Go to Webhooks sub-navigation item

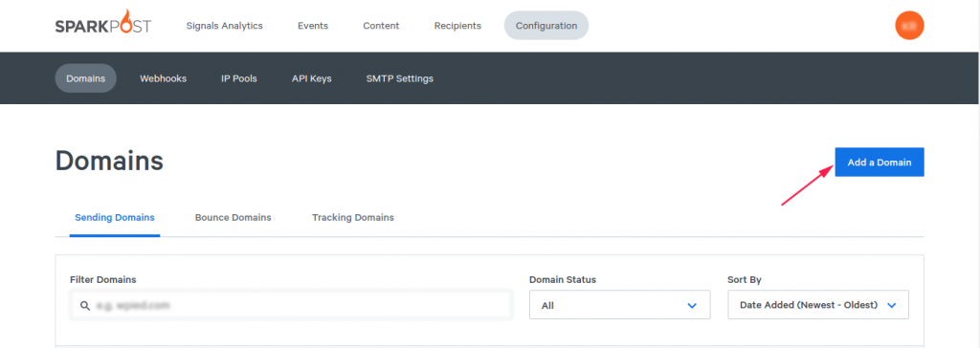click(x=163, y=78)
